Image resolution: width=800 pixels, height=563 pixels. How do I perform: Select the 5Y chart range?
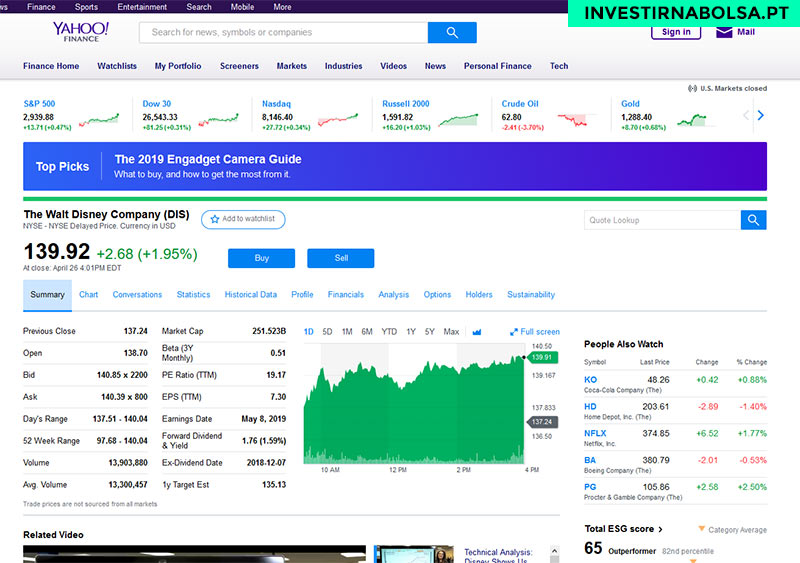click(x=430, y=332)
